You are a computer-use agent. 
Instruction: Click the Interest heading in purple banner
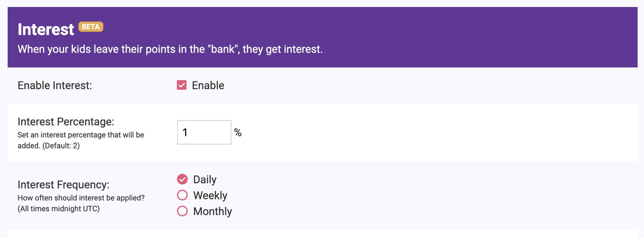click(46, 30)
